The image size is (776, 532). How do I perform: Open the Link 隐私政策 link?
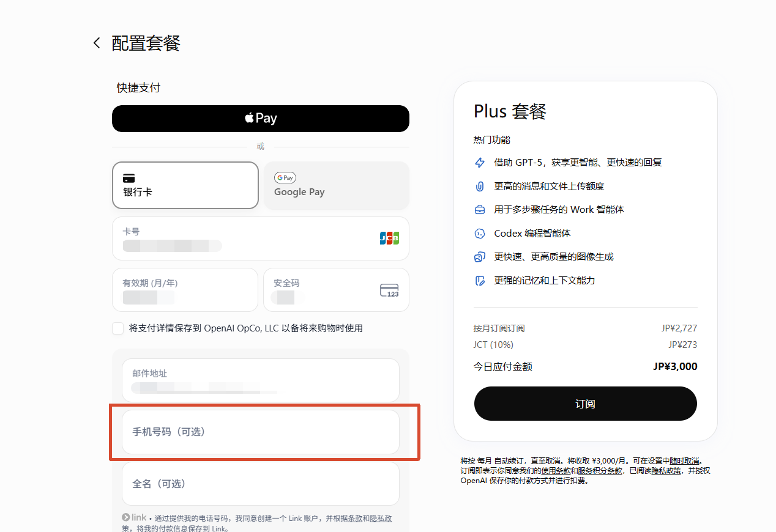[381, 519]
